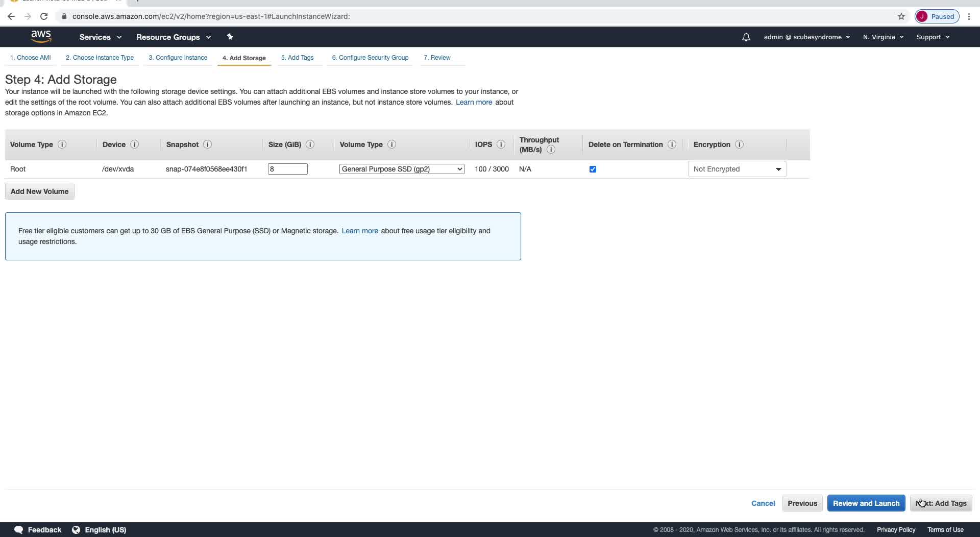Jump to step 5. Add Tags tab
This screenshot has width=980, height=537.
coord(297,58)
